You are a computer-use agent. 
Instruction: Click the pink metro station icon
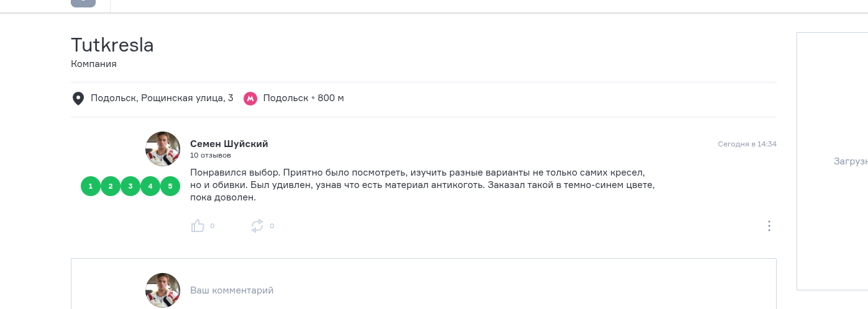point(250,98)
